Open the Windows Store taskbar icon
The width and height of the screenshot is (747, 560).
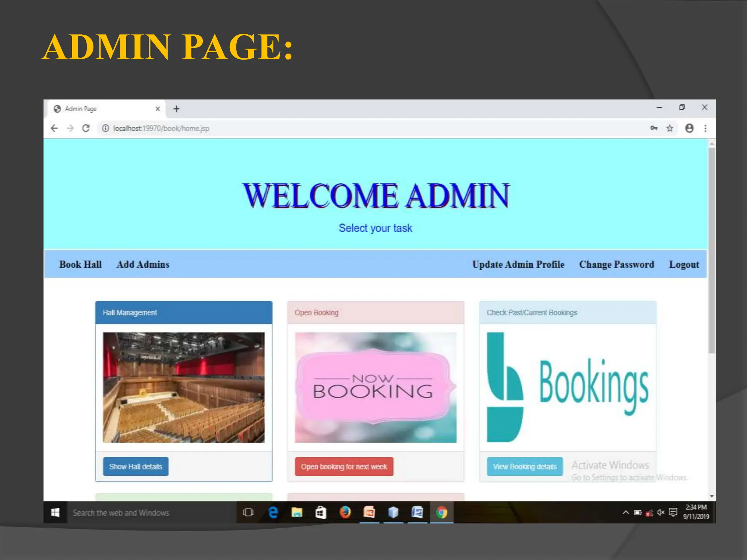[x=321, y=513]
